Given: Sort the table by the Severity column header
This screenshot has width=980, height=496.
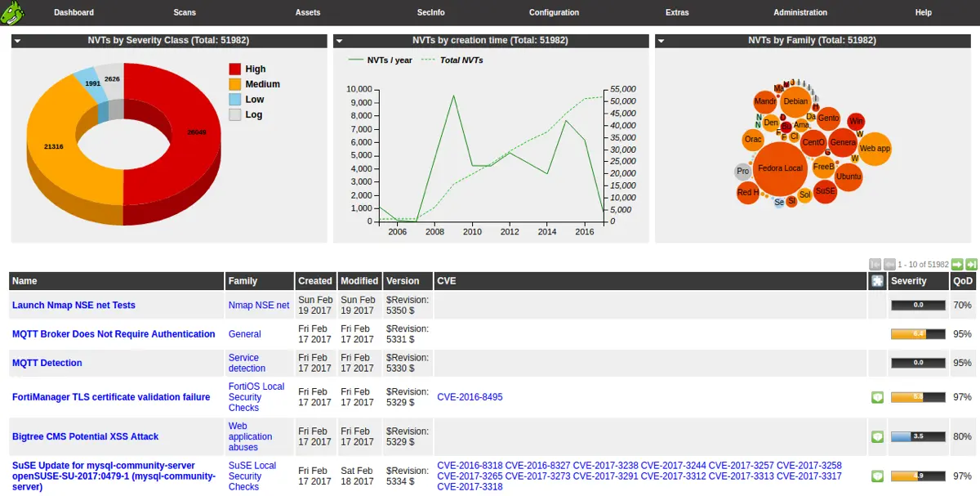Looking at the screenshot, I should pyautogui.click(x=909, y=281).
